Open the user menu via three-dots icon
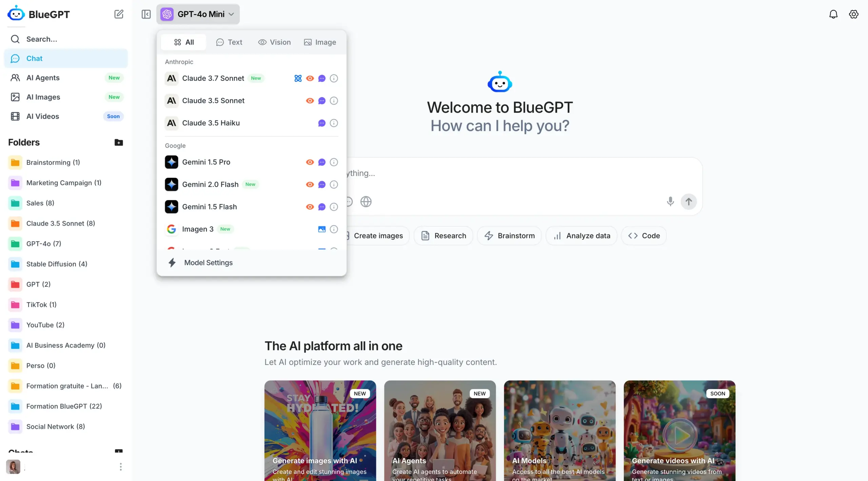 121,467
